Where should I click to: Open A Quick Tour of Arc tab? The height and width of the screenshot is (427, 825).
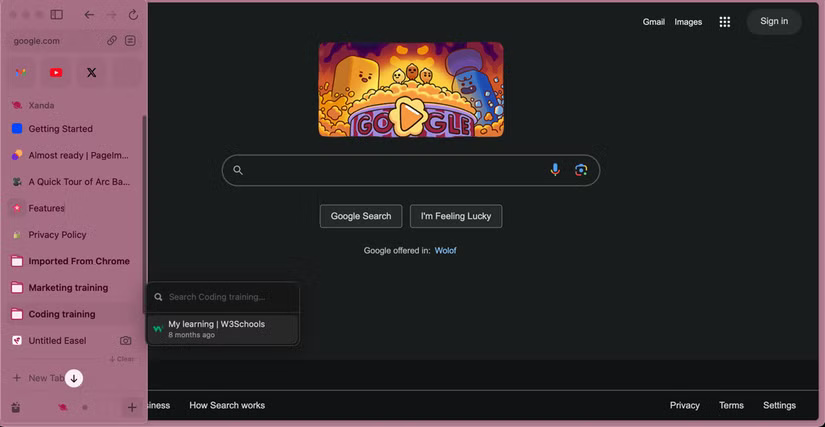coord(74,182)
